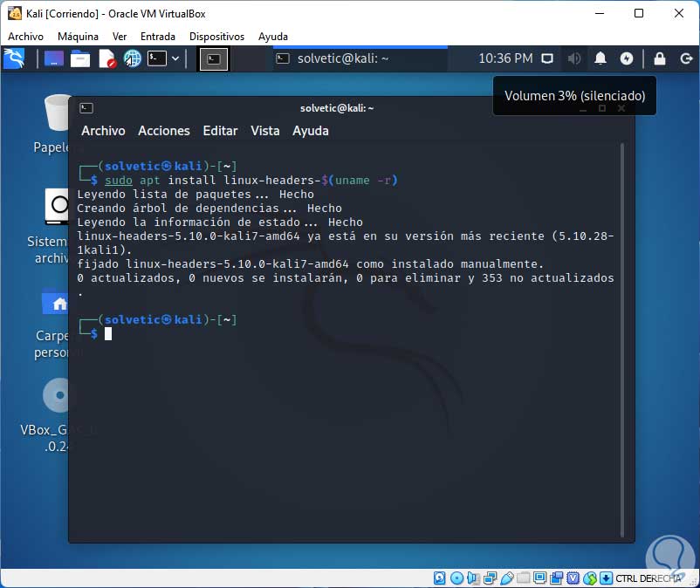Select Papelera trash desktop icon

[x=56, y=124]
